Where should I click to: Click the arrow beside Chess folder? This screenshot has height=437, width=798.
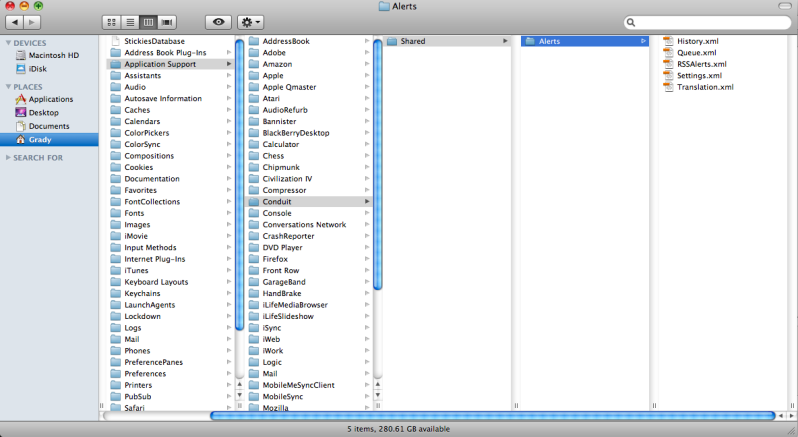pos(367,156)
